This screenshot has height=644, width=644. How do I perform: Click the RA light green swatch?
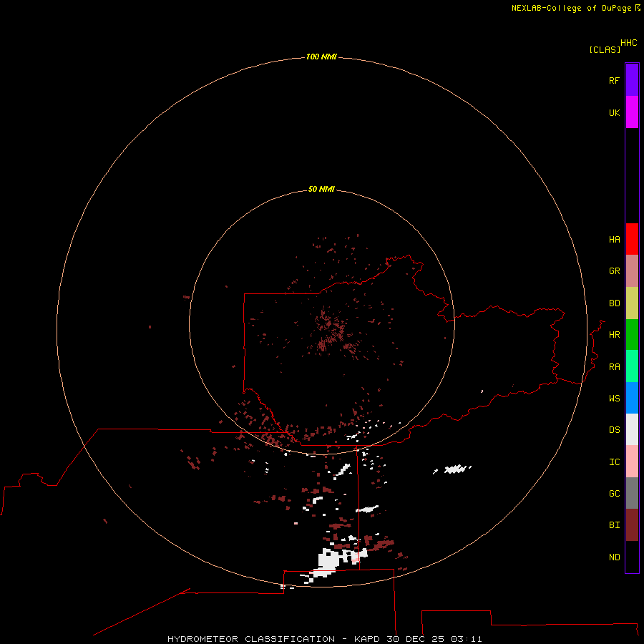point(632,366)
